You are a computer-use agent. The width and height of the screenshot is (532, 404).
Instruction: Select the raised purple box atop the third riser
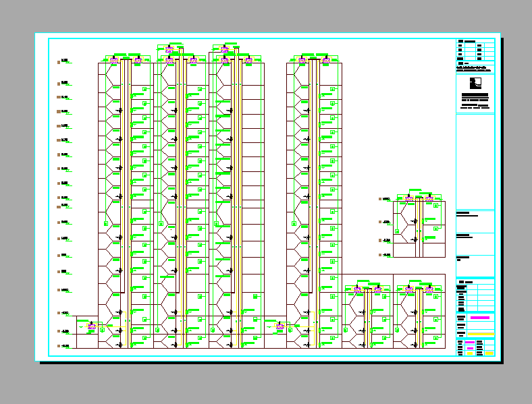[x=225, y=49]
